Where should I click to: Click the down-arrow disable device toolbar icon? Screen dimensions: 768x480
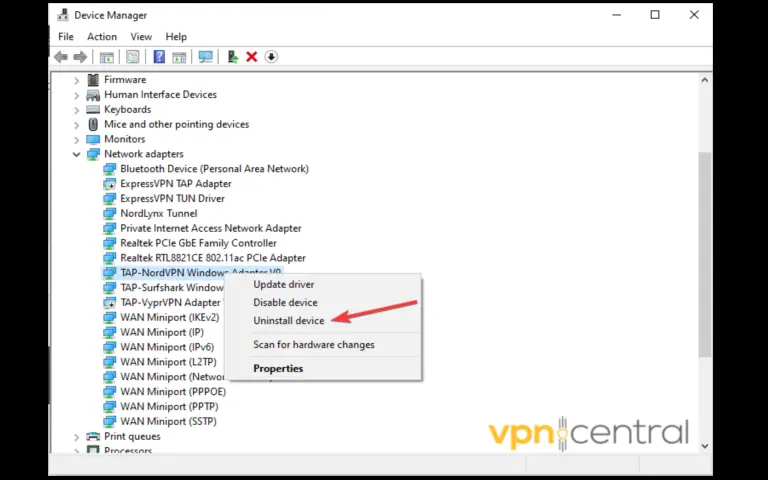(x=271, y=57)
